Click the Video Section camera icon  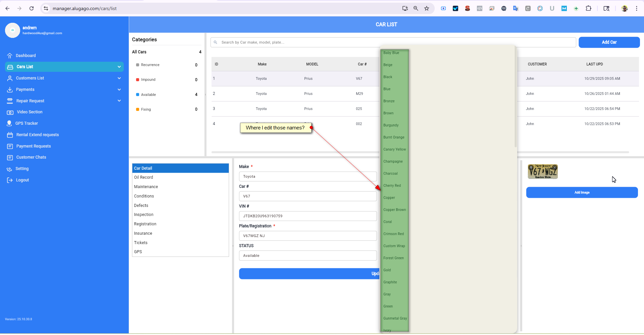point(10,112)
